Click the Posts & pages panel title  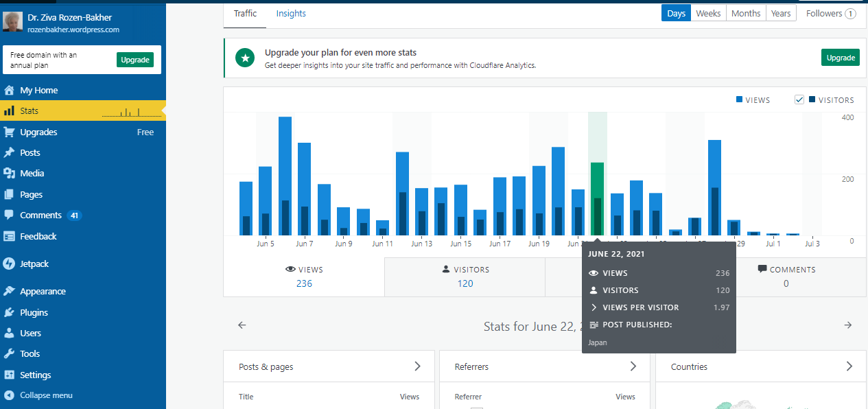pyautogui.click(x=266, y=367)
